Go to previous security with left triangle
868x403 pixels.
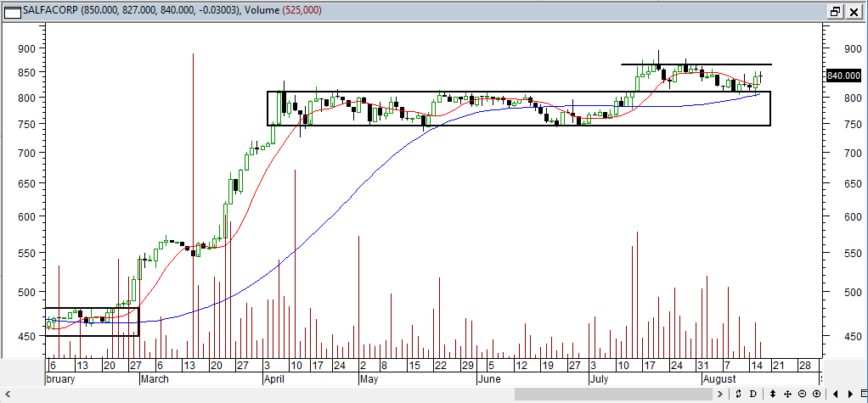(836, 395)
